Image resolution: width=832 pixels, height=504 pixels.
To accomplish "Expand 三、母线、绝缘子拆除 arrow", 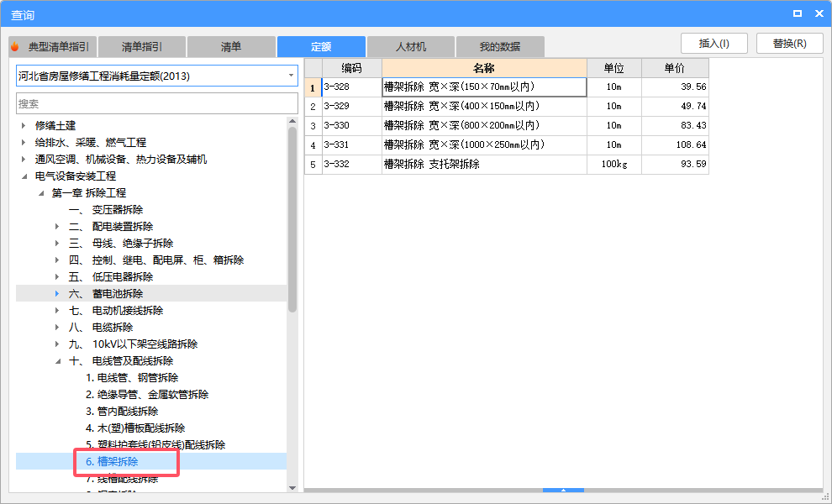I will click(57, 244).
